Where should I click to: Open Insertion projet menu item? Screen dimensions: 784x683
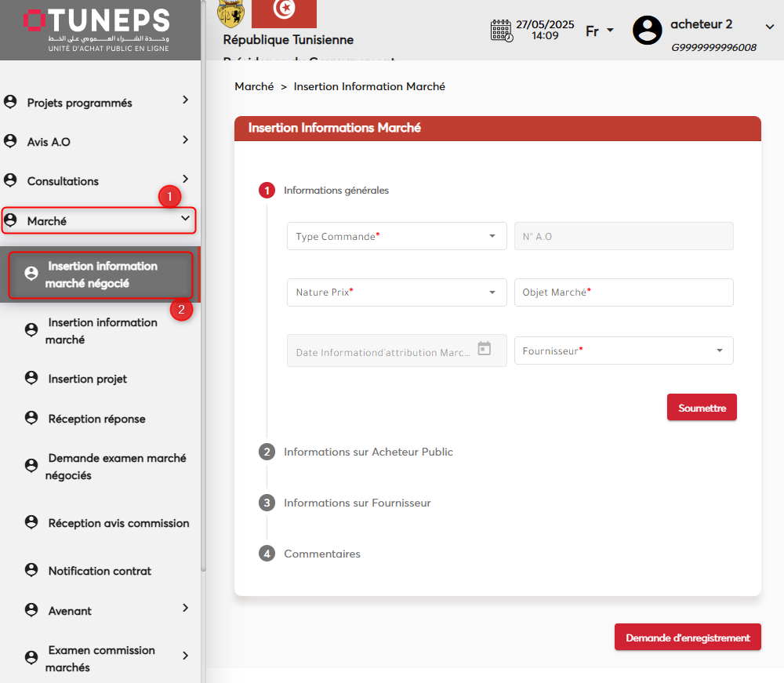(x=87, y=379)
